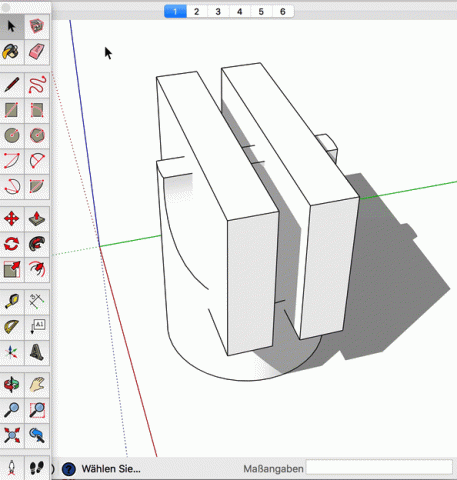Open scene tab 4
Image resolution: width=457 pixels, height=480 pixels.
(x=240, y=12)
